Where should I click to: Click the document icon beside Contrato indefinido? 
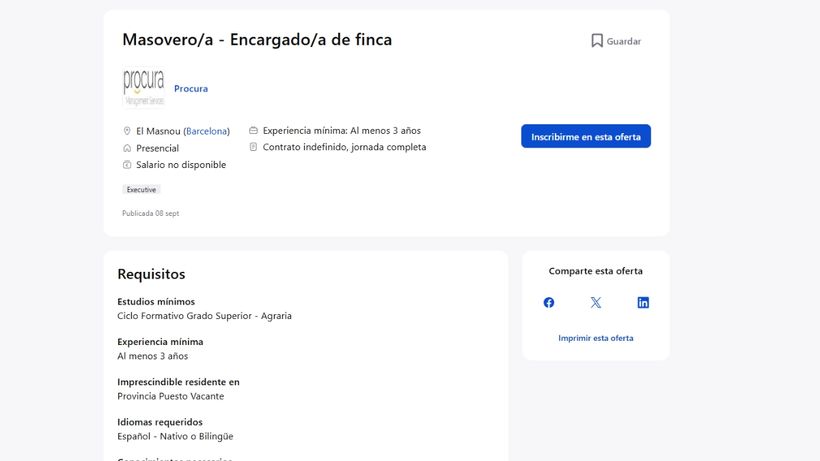click(x=253, y=147)
